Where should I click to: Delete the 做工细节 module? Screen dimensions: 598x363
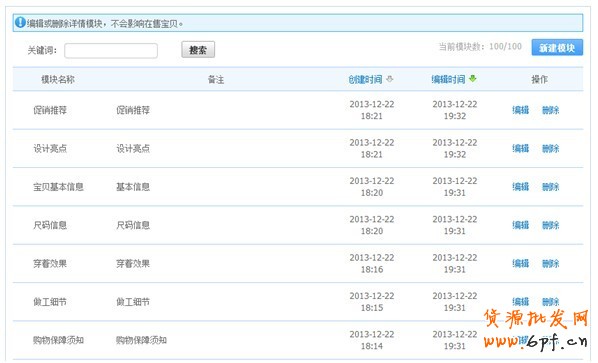(x=551, y=302)
